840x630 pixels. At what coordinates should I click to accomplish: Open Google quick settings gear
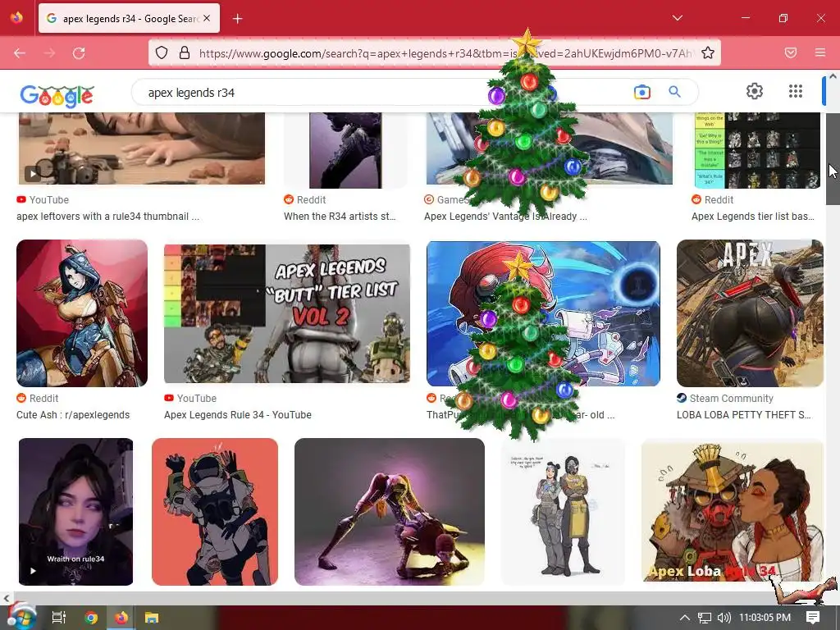(x=755, y=91)
